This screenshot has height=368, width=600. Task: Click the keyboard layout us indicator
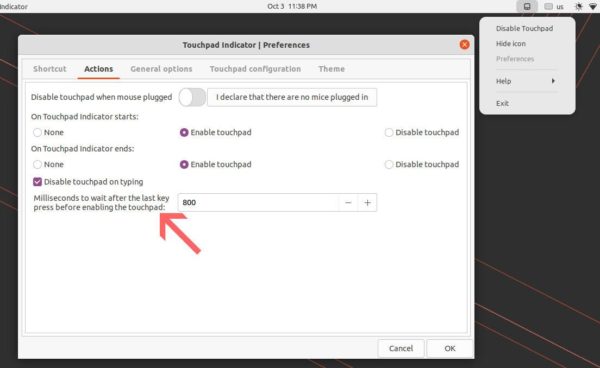coord(554,7)
